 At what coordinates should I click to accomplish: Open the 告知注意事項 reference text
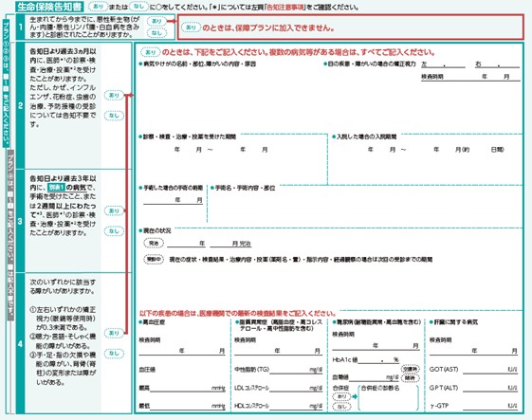[x=285, y=8]
